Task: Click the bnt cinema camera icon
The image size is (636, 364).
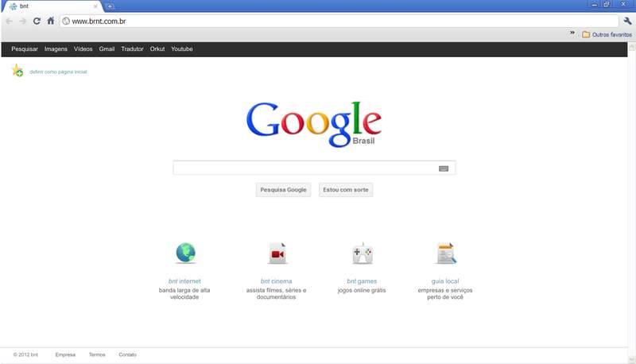Action: pyautogui.click(x=277, y=254)
